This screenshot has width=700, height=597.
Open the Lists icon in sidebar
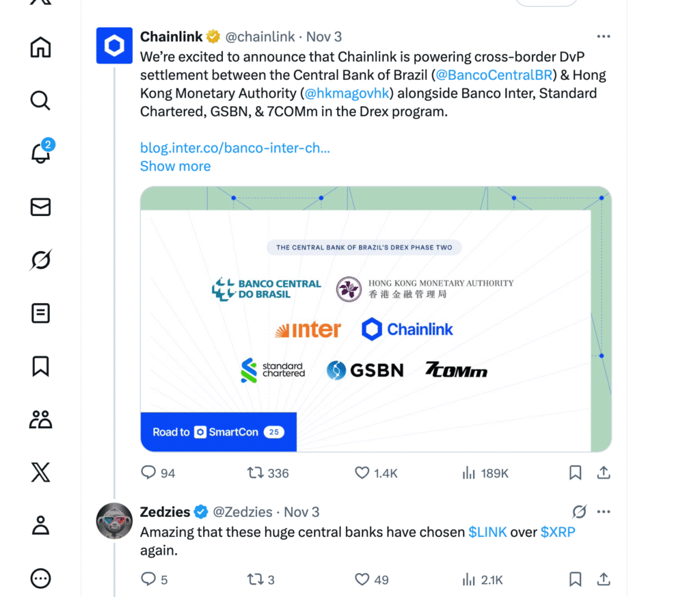40,313
